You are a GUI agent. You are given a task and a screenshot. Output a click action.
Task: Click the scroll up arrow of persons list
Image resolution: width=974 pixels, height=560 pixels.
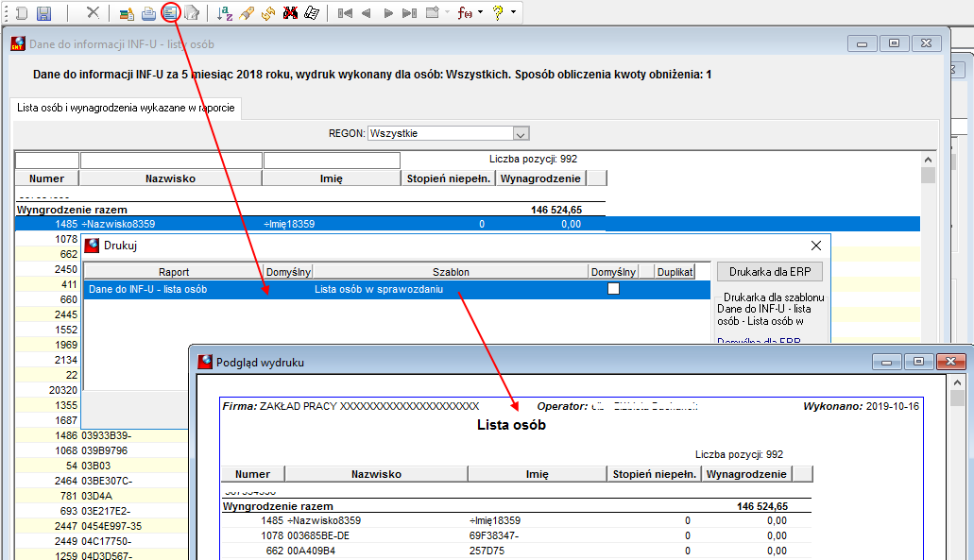coord(928,160)
